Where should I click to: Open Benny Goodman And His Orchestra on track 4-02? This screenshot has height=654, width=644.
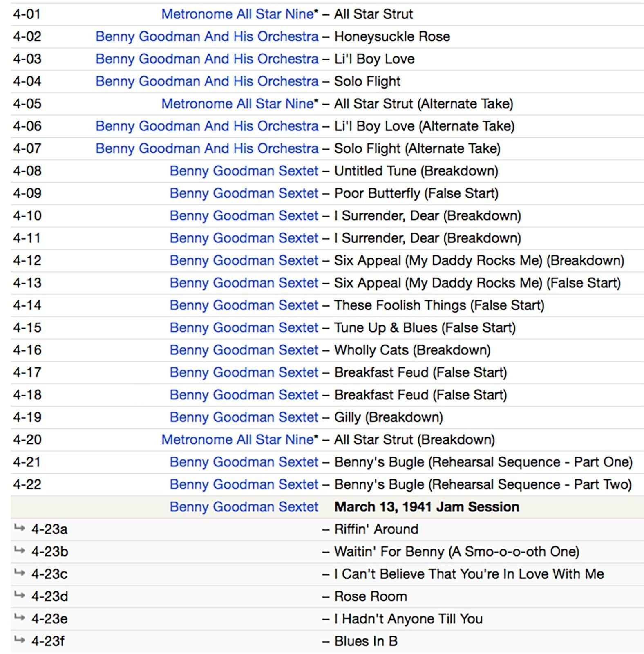(x=207, y=37)
